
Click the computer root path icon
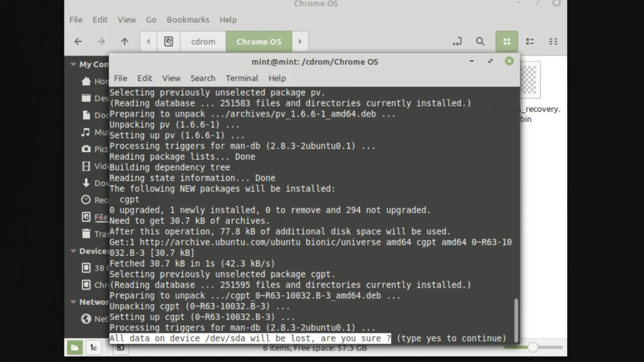point(168,42)
